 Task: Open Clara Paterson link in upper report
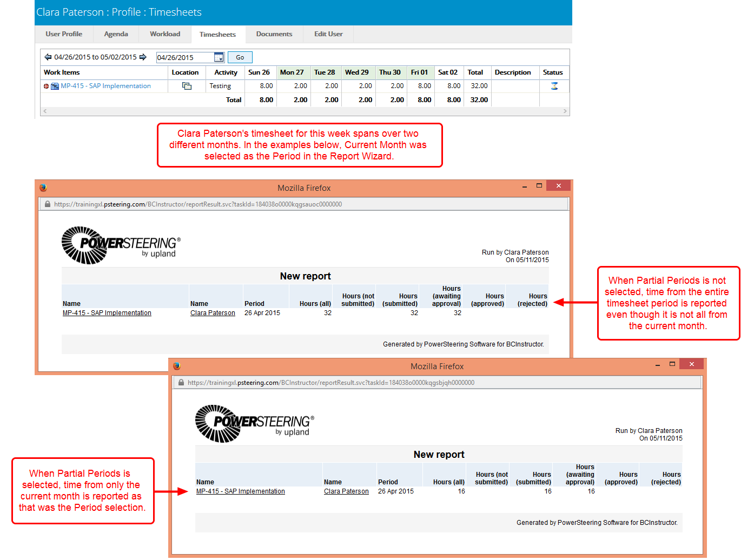[213, 313]
